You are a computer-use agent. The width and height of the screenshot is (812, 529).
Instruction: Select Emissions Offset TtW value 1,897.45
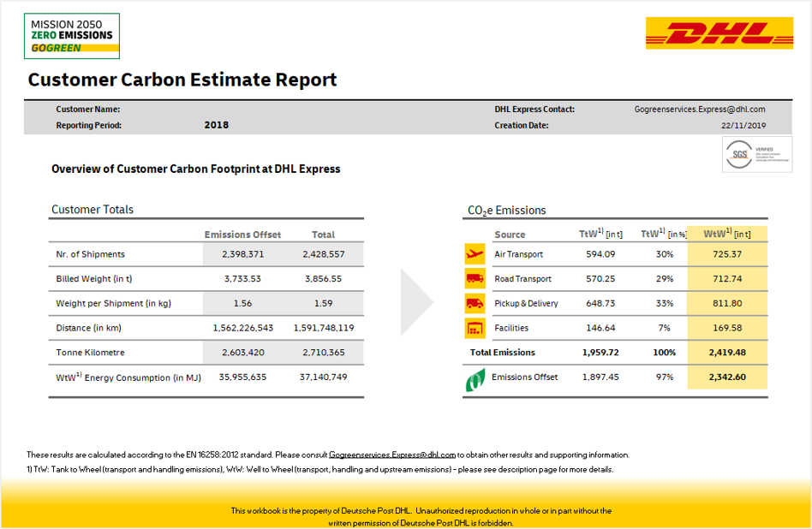click(600, 377)
